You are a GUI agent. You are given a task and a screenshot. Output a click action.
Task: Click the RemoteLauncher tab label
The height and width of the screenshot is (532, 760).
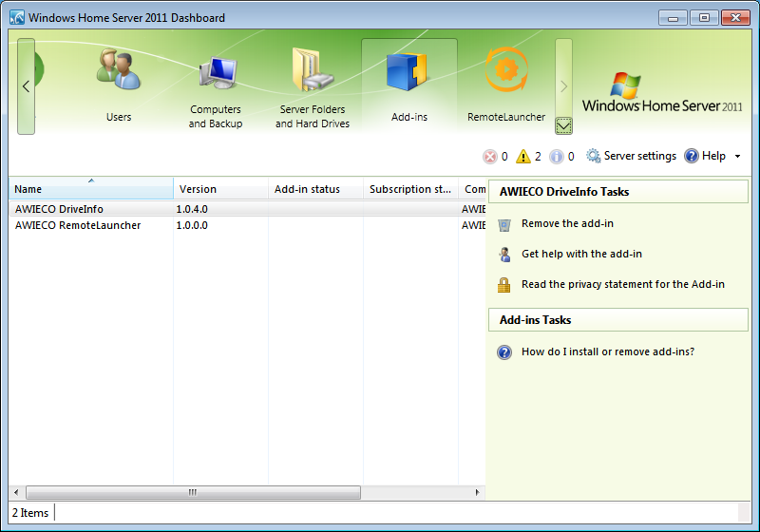click(506, 117)
